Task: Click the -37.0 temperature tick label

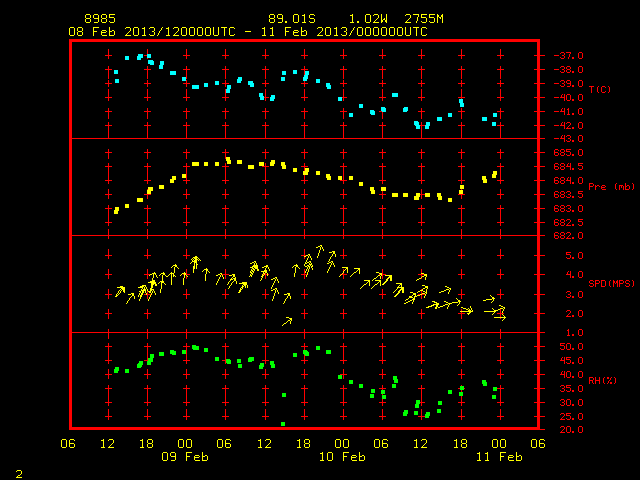Action: [x=568, y=56]
